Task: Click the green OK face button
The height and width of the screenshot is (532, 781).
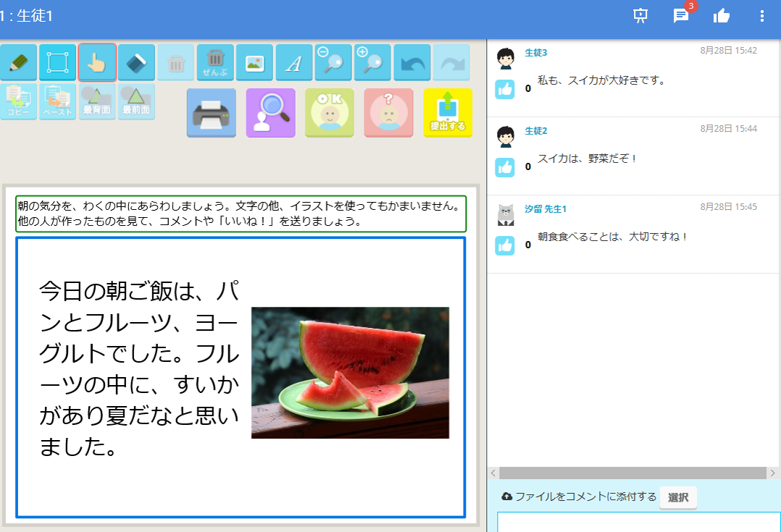Action: [329, 113]
